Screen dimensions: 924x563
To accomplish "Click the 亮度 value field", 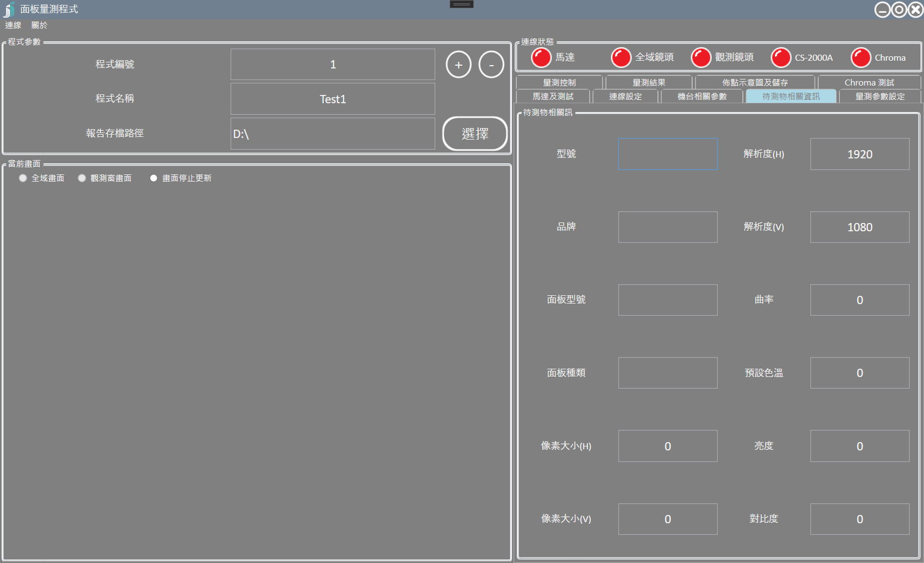I will point(859,446).
